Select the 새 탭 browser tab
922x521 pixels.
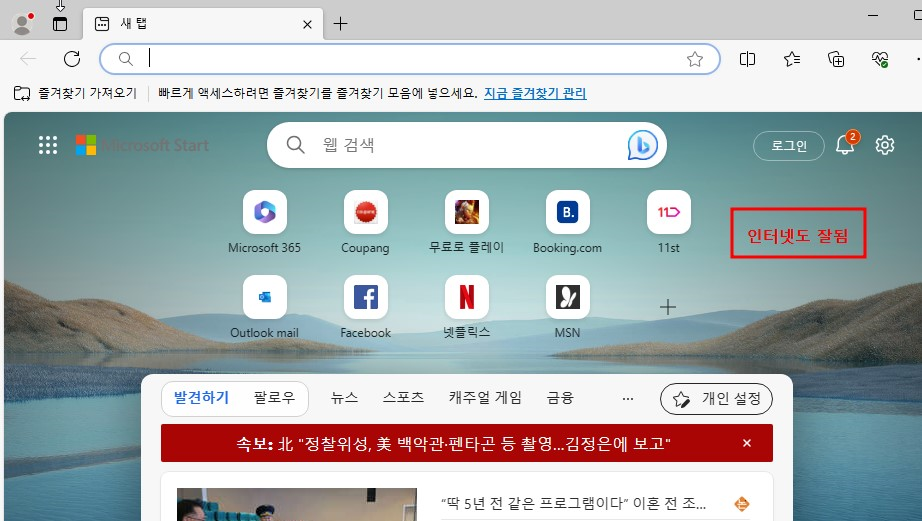(x=203, y=24)
